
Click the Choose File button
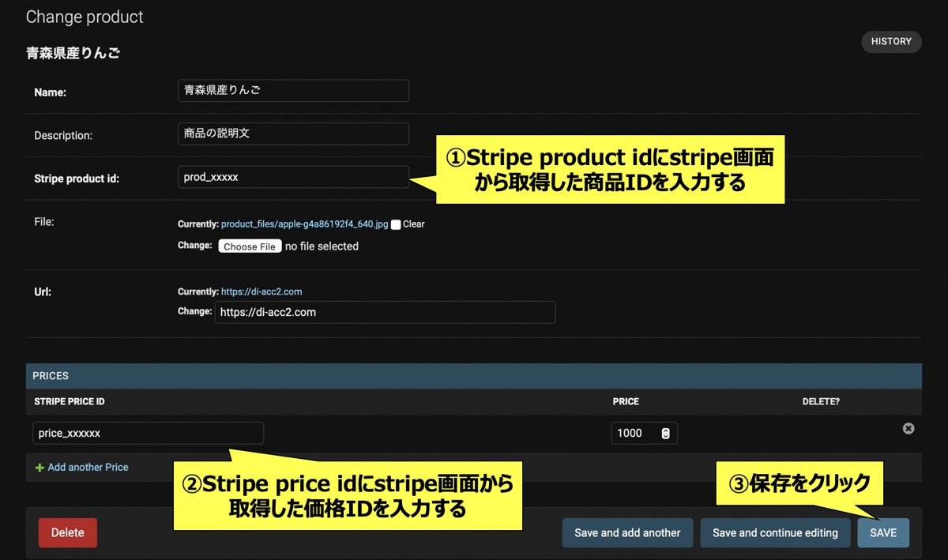tap(250, 246)
